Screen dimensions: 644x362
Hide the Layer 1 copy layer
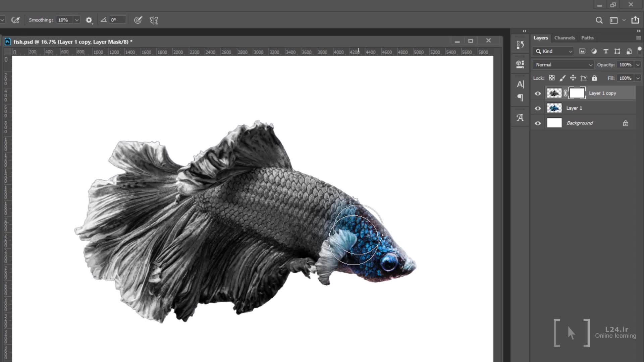[538, 94]
